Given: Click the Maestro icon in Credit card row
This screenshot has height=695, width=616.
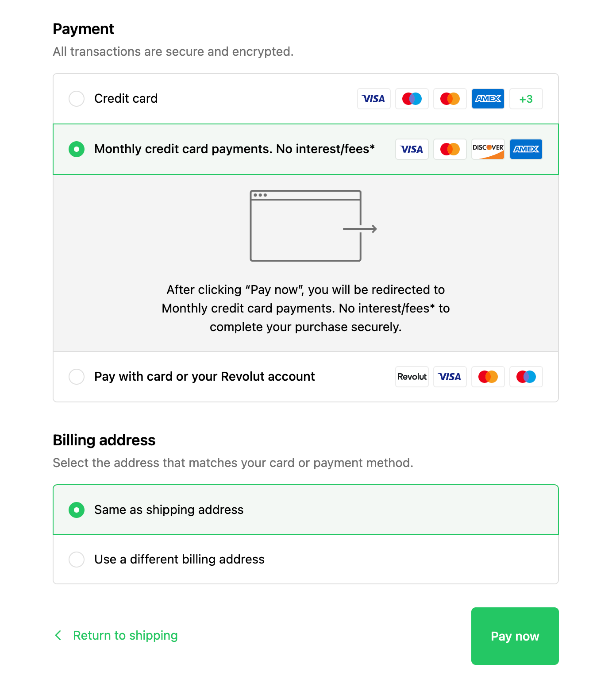Looking at the screenshot, I should pos(412,99).
